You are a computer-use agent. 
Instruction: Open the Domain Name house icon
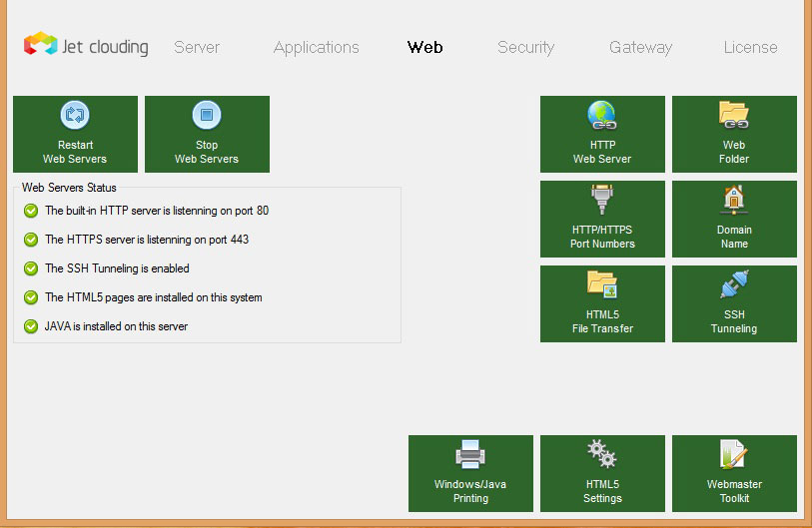coord(734,200)
